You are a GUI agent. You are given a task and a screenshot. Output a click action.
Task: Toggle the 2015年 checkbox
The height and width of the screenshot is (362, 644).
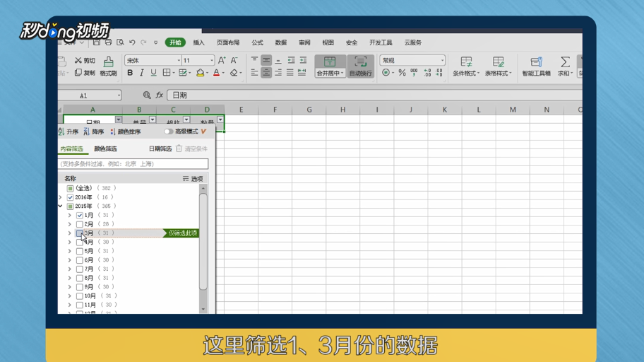coord(70,206)
